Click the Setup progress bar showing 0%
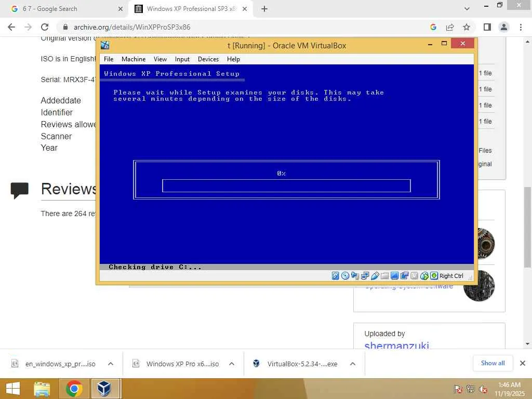 coord(286,185)
